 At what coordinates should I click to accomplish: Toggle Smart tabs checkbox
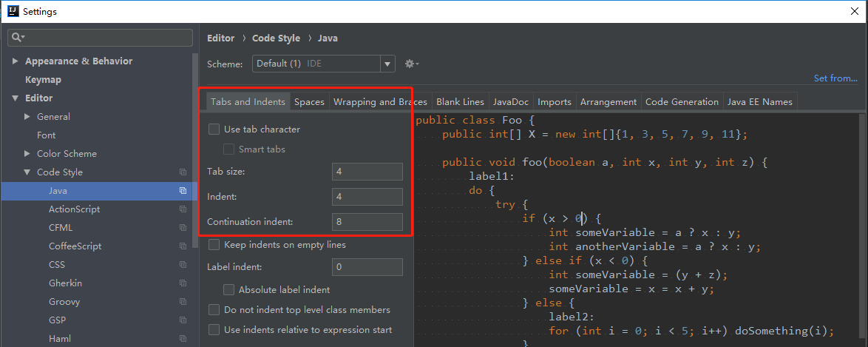coord(228,149)
